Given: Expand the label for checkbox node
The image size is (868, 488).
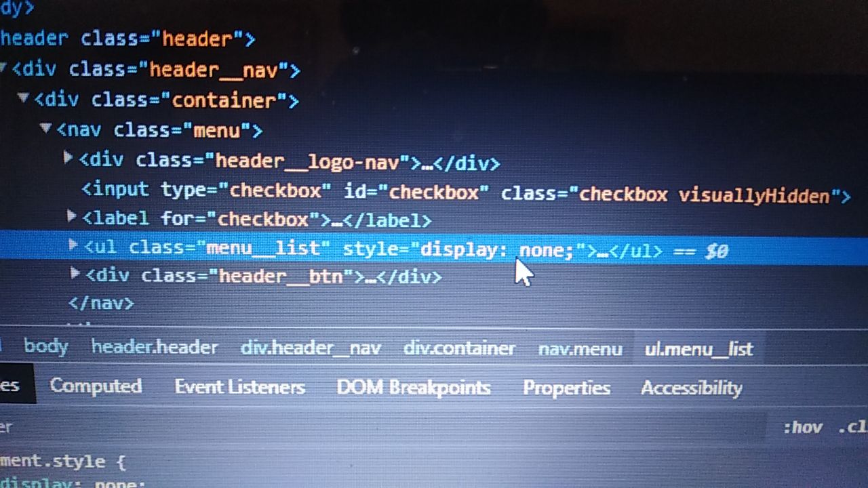Looking at the screenshot, I should tap(71, 216).
